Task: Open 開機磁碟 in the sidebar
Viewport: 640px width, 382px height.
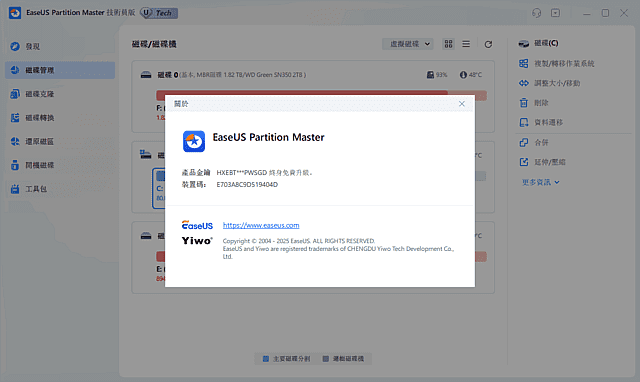Action: (x=60, y=165)
